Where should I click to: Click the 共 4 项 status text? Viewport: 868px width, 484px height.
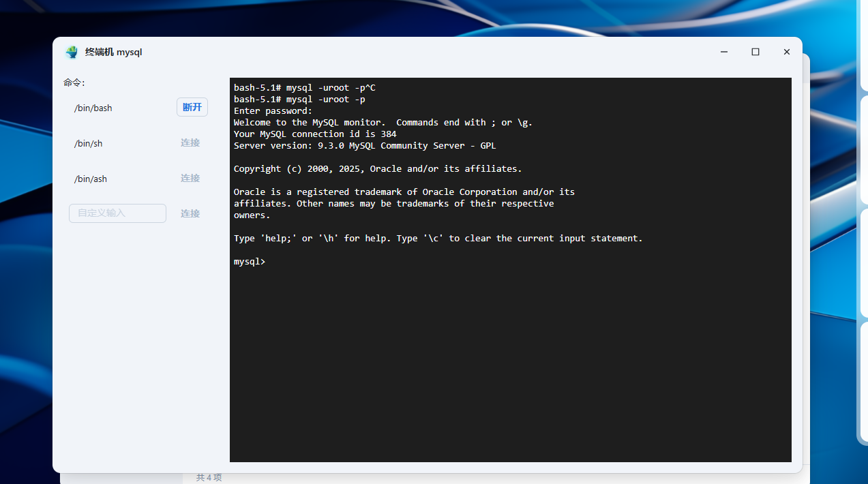coord(209,478)
